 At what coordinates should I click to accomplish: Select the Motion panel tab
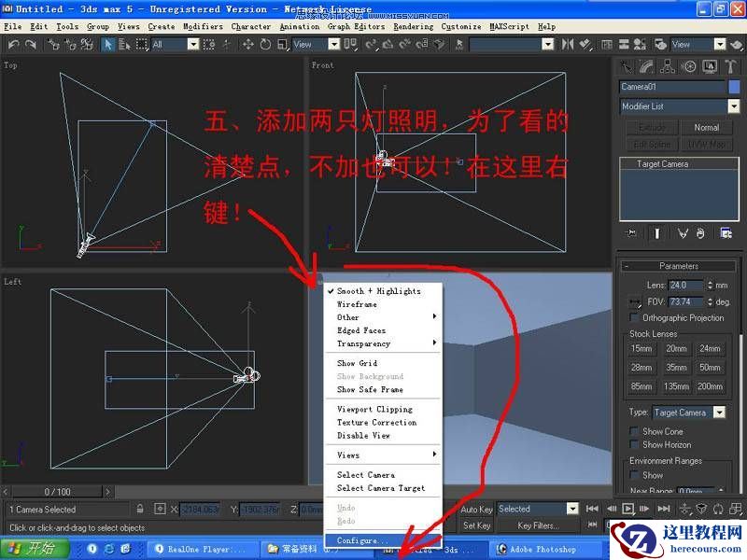coord(688,66)
